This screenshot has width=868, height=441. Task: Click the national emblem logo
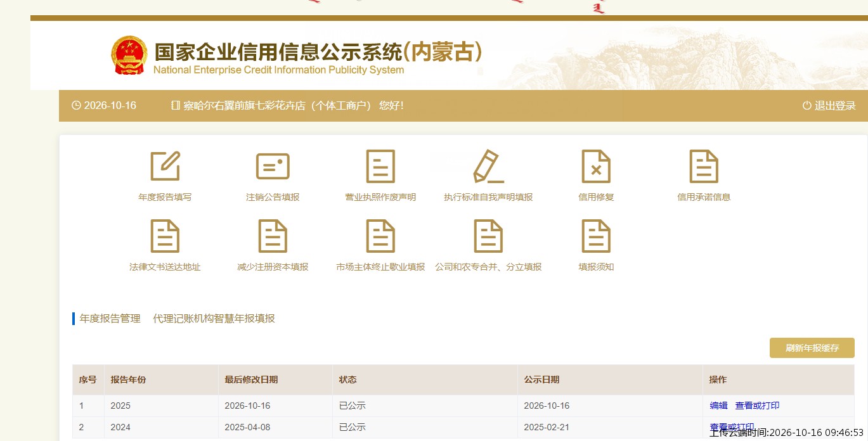pyautogui.click(x=129, y=55)
